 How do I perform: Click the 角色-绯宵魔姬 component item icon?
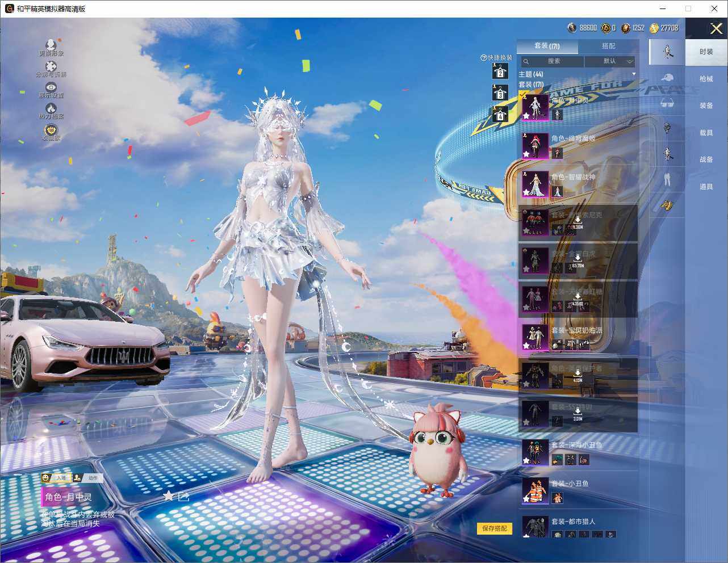[557, 153]
